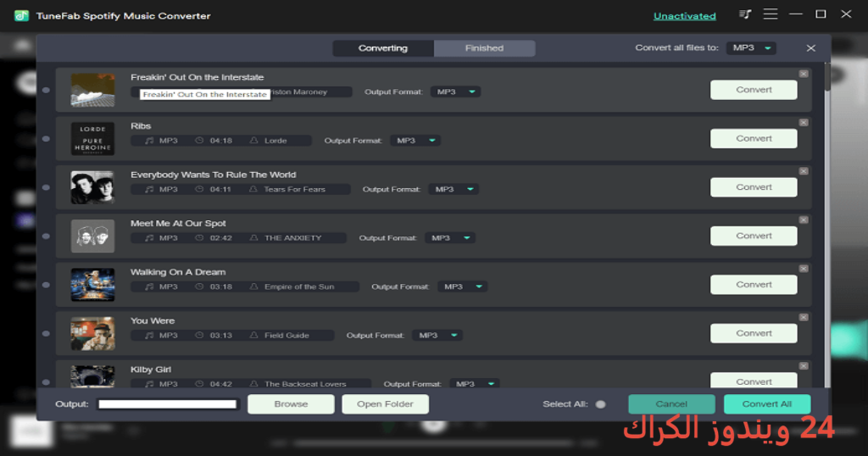Select Everybody Wants To Rule The World radio
Screen dimensions: 868x456
[46, 187]
